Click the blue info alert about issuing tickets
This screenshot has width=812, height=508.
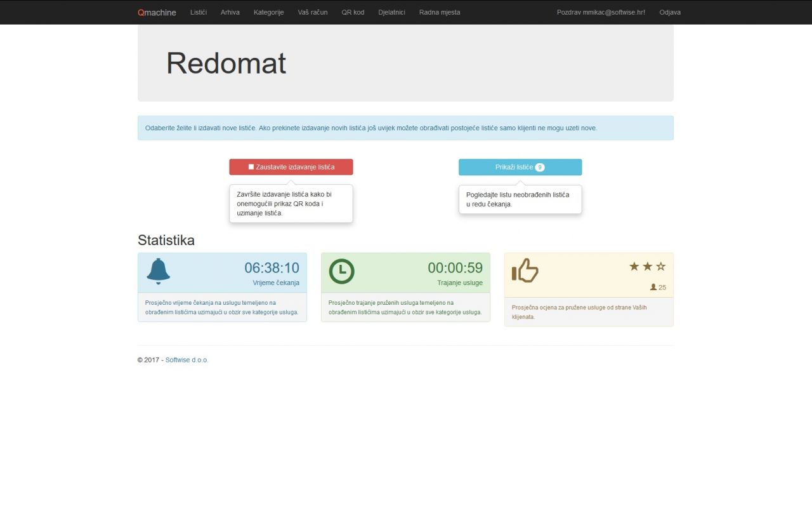[x=405, y=128]
